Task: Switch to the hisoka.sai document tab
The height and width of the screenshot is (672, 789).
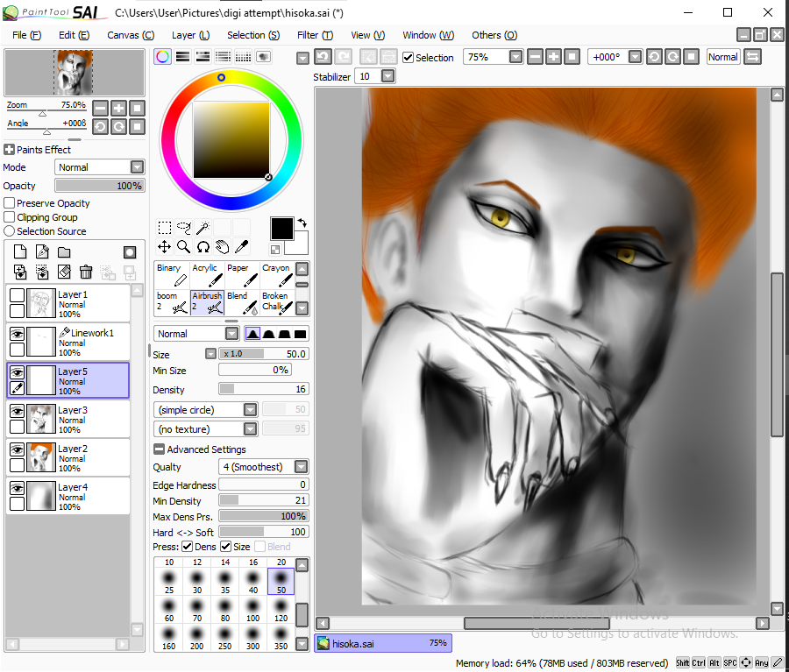Action: click(x=383, y=643)
